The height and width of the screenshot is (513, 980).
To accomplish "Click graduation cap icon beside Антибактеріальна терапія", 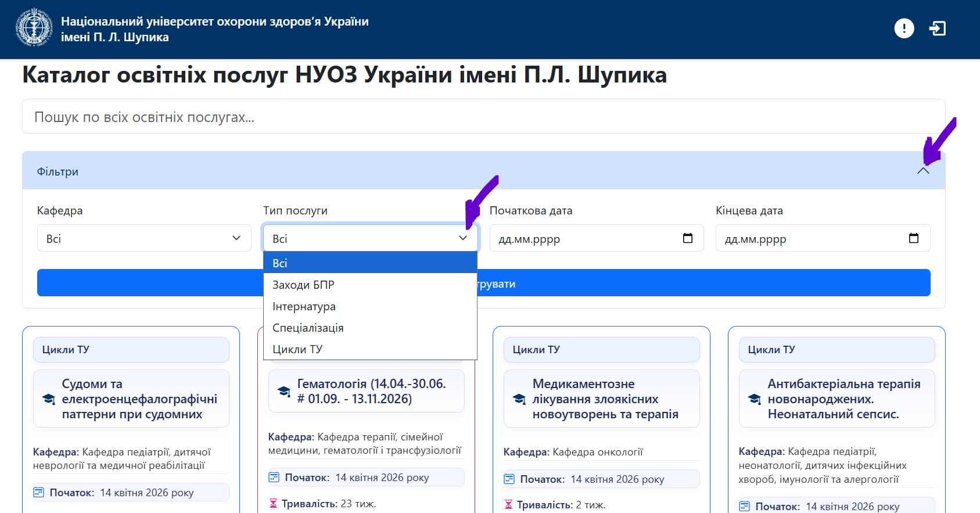I will pos(755,399).
